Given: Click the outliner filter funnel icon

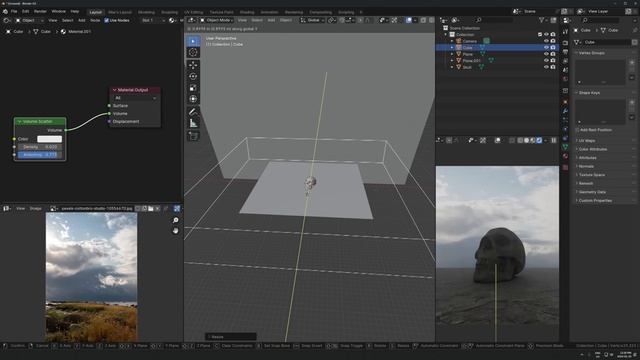Looking at the screenshot, I should (x=542, y=20).
